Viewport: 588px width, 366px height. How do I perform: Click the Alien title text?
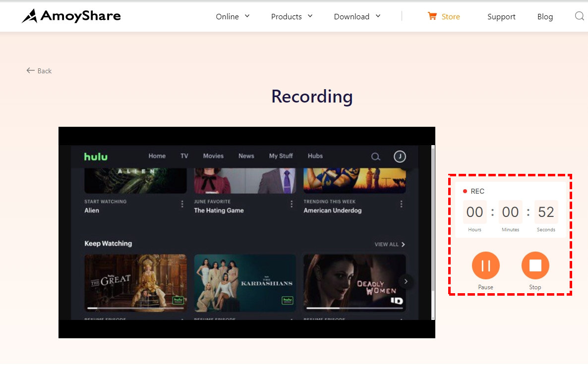coord(92,210)
